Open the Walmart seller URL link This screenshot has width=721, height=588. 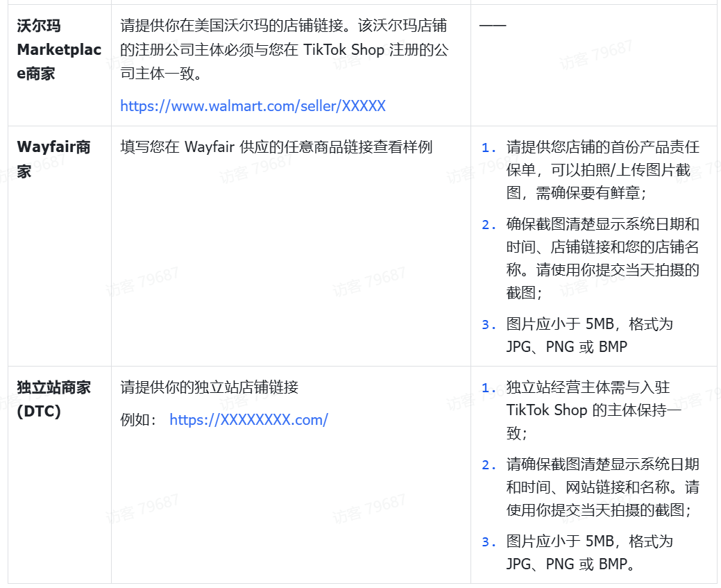[253, 106]
